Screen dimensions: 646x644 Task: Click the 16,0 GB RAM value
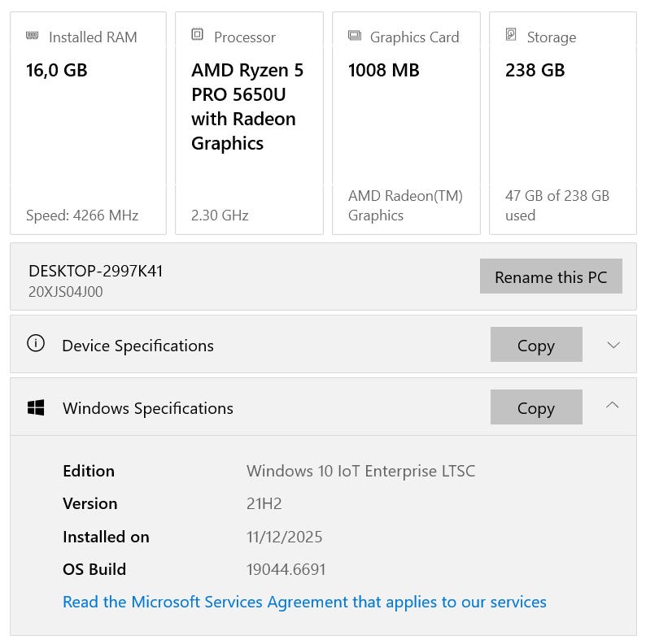[x=56, y=70]
